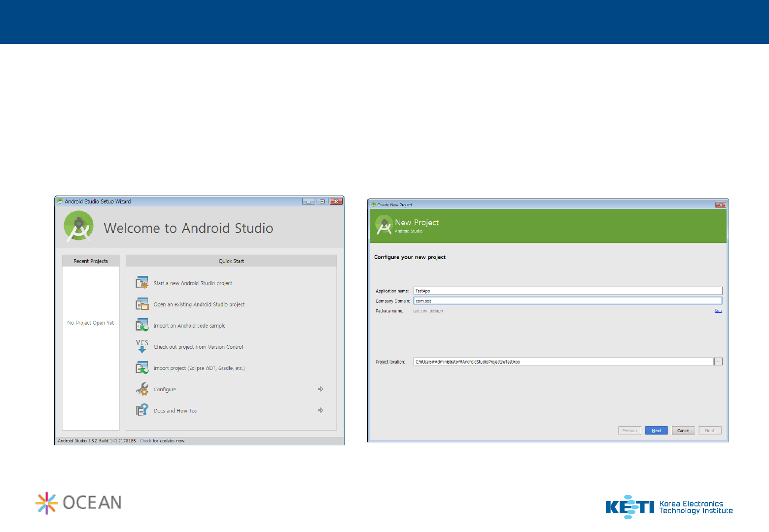769x532 pixels.
Task: Focus the Application name field
Action: [568, 291]
